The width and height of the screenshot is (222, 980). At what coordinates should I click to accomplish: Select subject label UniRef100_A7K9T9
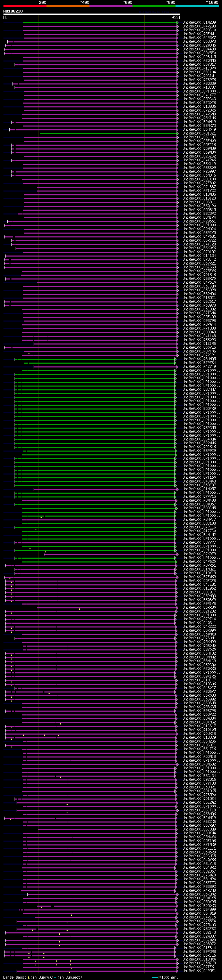coord(199,554)
